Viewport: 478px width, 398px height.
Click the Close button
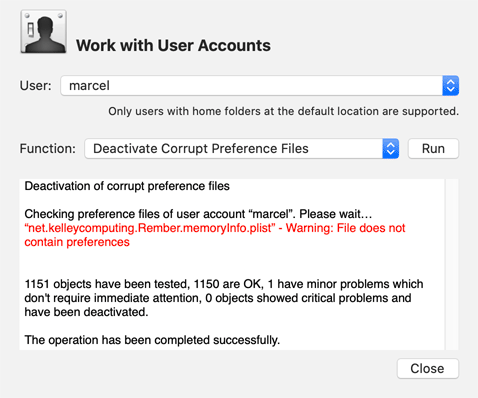[x=428, y=369]
